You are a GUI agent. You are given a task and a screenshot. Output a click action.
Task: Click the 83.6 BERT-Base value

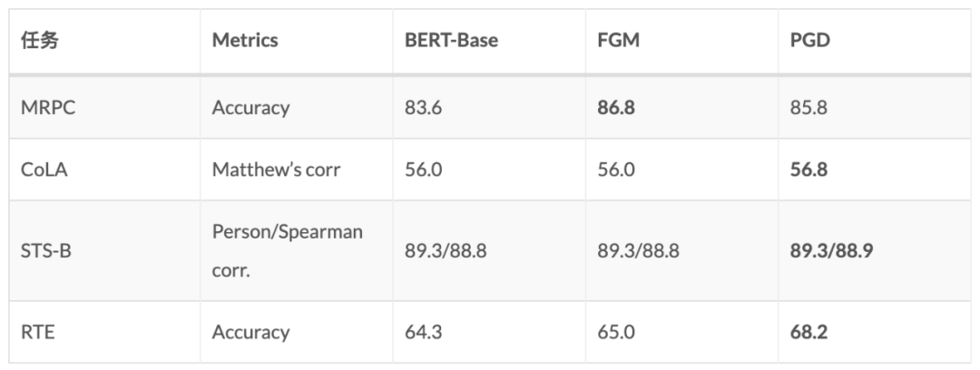coord(423,107)
